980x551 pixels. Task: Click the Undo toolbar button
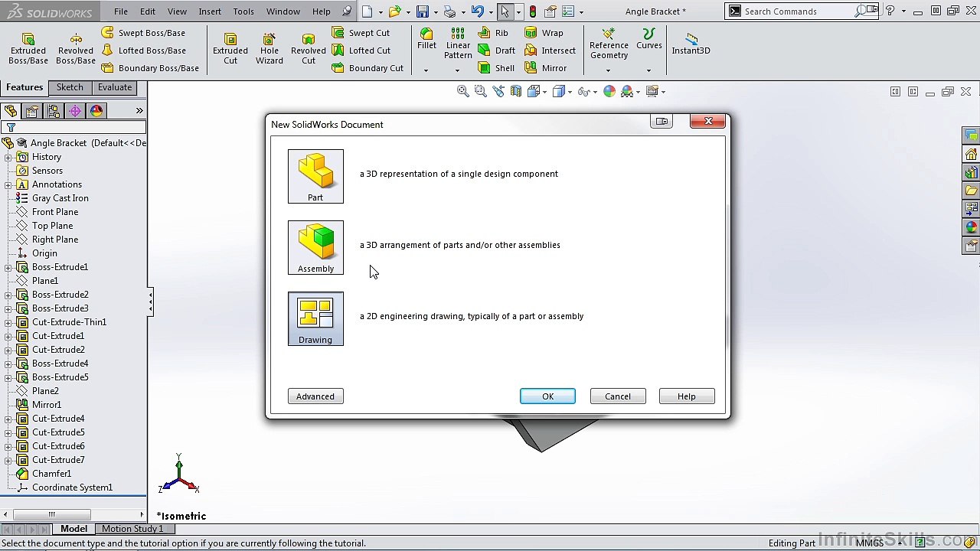[x=477, y=11]
